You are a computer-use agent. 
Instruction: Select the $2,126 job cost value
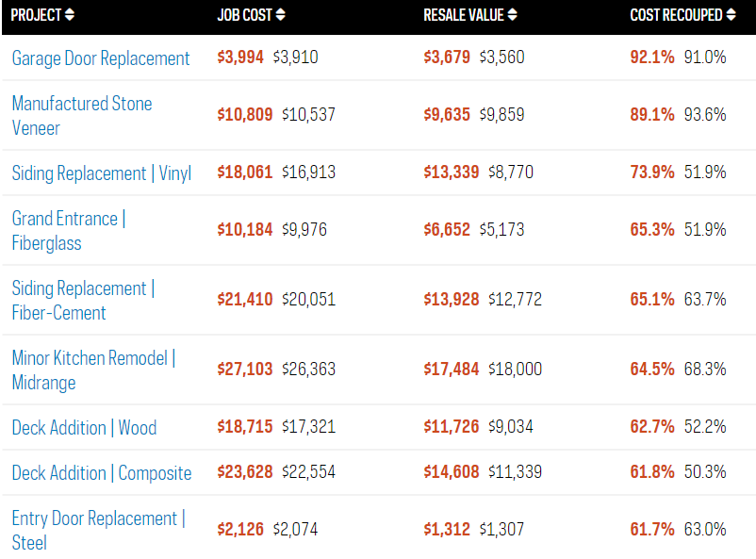[x=240, y=530]
